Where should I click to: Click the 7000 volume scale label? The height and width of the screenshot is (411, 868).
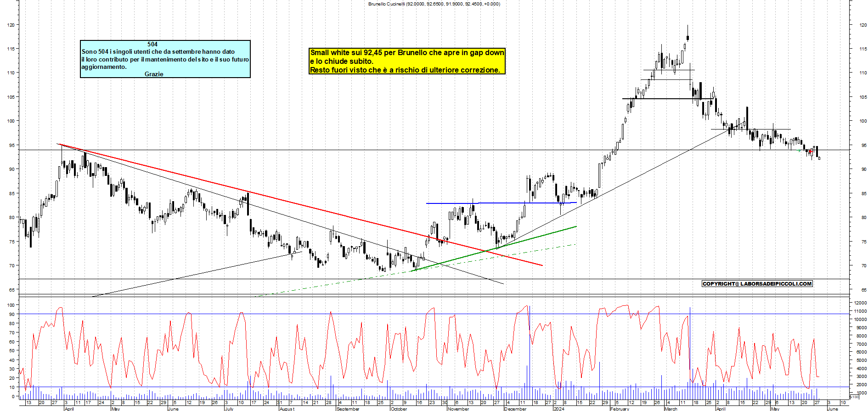(x=861, y=344)
